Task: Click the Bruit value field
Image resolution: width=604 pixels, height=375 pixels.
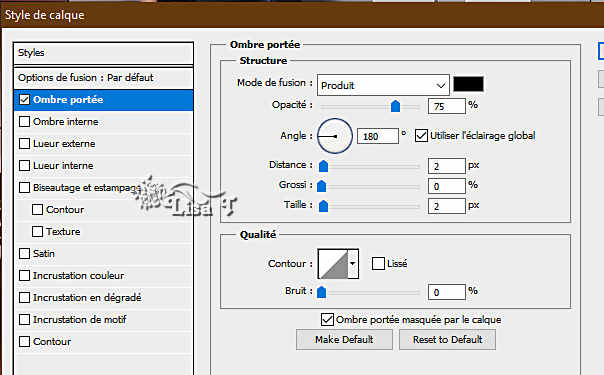Action: [446, 292]
